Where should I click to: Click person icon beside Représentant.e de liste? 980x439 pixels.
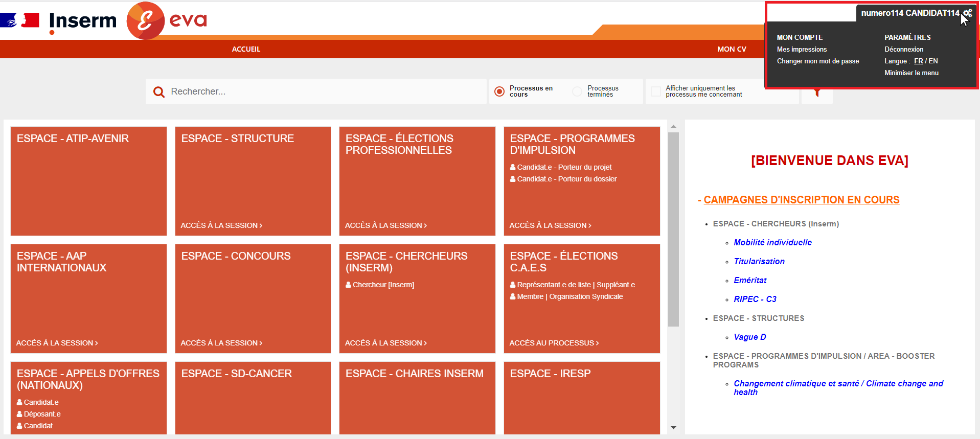click(513, 285)
